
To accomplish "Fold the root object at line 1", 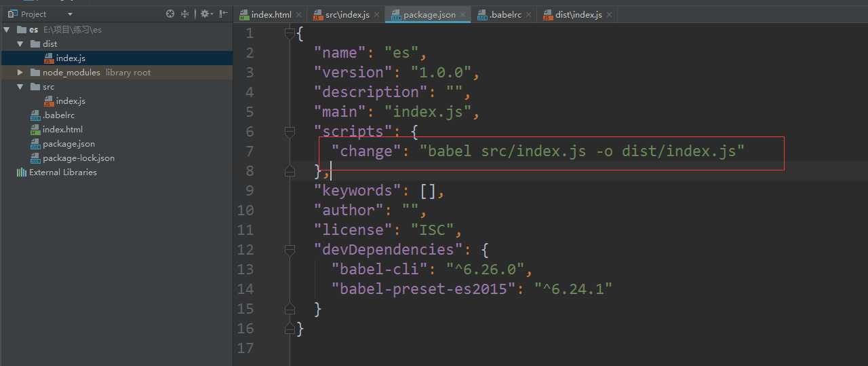I will pos(290,33).
